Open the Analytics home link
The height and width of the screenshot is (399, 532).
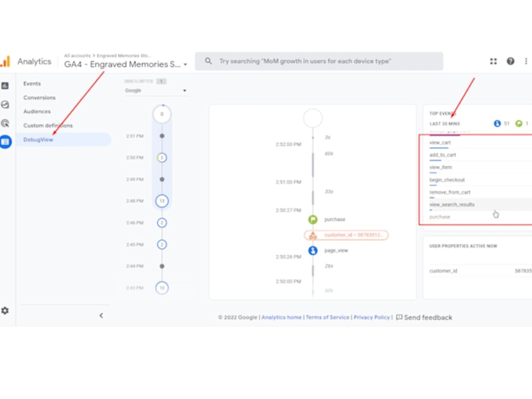[281, 317]
